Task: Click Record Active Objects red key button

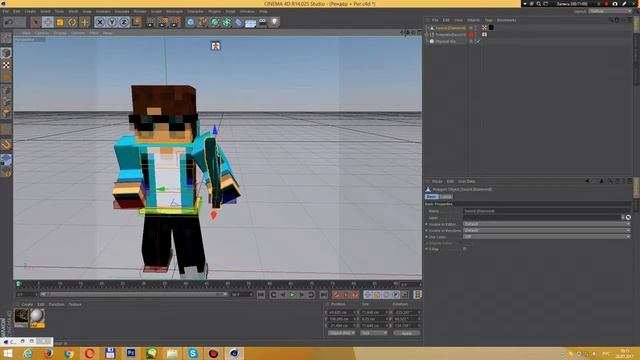Action: pos(336,295)
